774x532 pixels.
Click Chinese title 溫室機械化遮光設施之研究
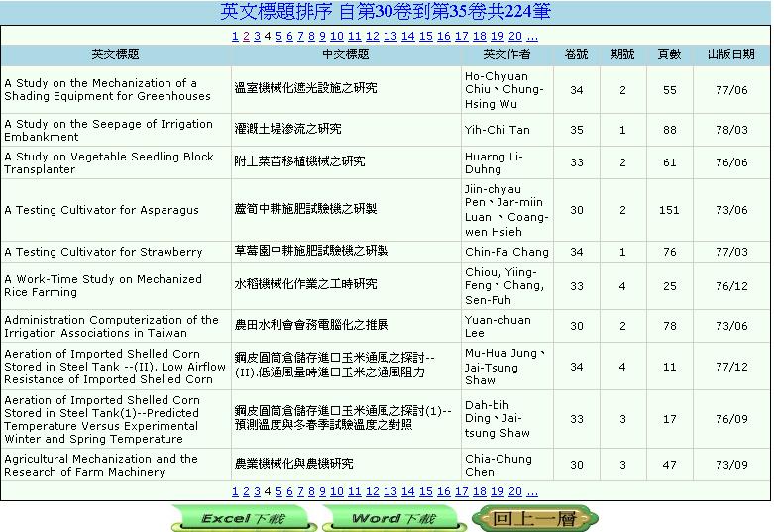pos(305,88)
